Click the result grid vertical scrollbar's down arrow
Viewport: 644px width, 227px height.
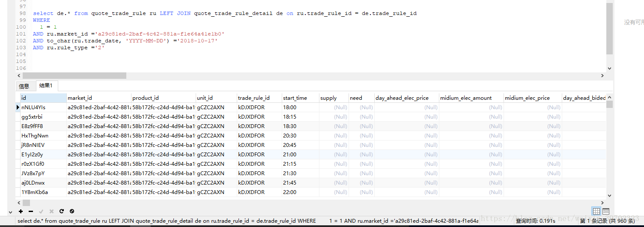tap(609, 195)
